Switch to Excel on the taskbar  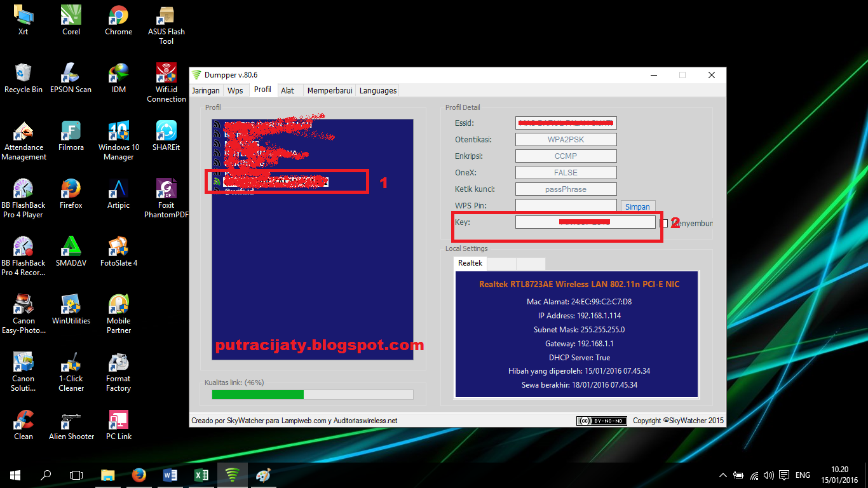(201, 475)
